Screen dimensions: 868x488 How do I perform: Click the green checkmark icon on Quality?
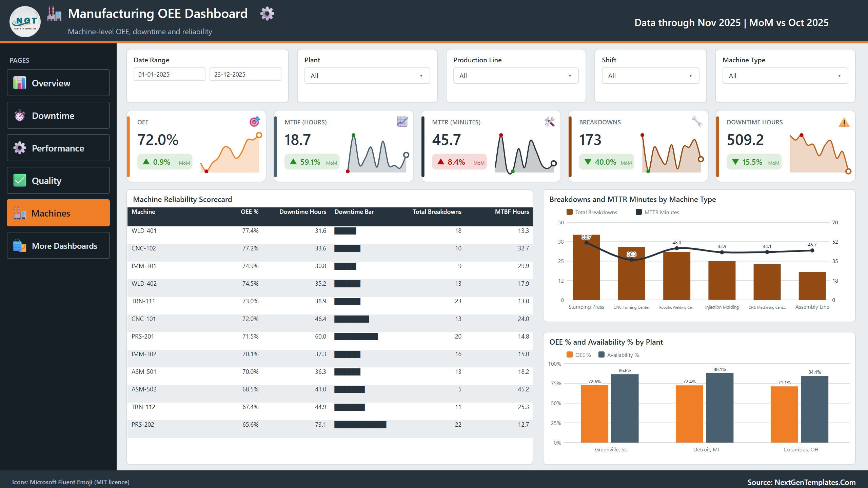coord(20,181)
